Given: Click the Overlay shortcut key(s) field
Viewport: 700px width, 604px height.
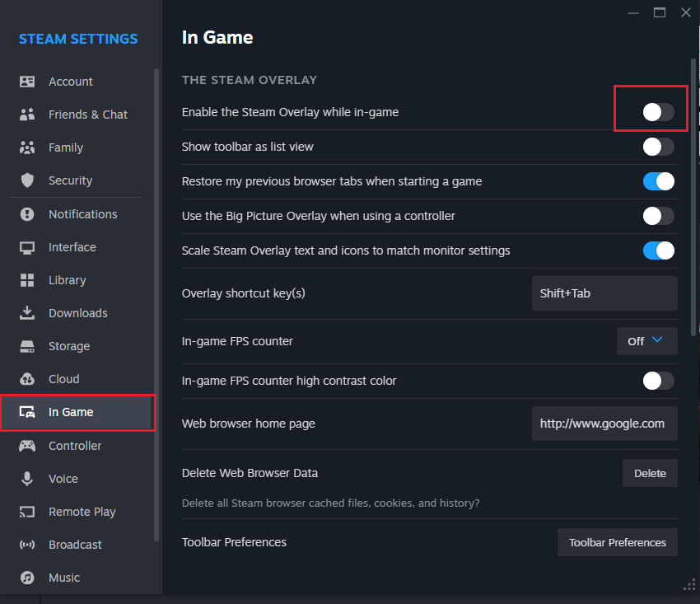Looking at the screenshot, I should point(604,293).
